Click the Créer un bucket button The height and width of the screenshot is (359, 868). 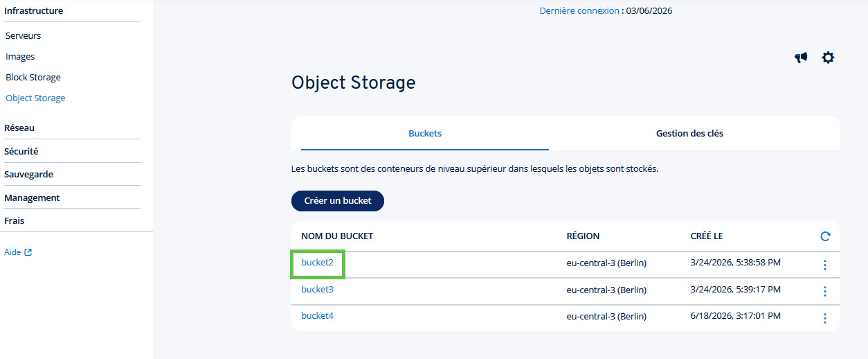click(x=338, y=200)
